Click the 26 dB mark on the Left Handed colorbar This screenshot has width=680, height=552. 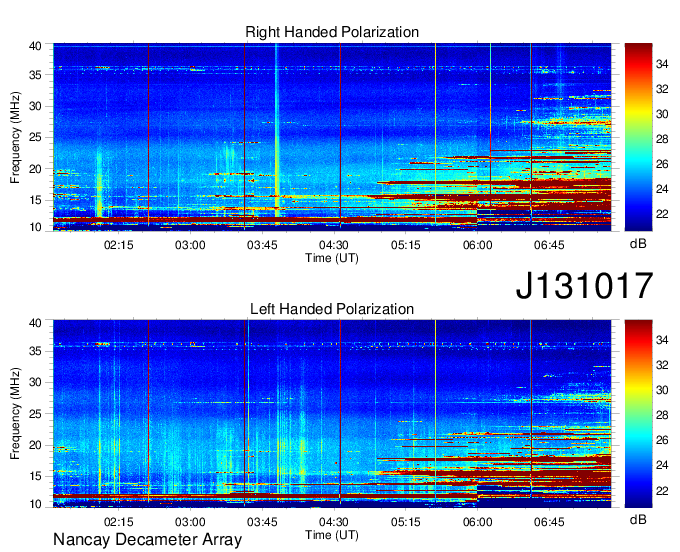point(662,441)
